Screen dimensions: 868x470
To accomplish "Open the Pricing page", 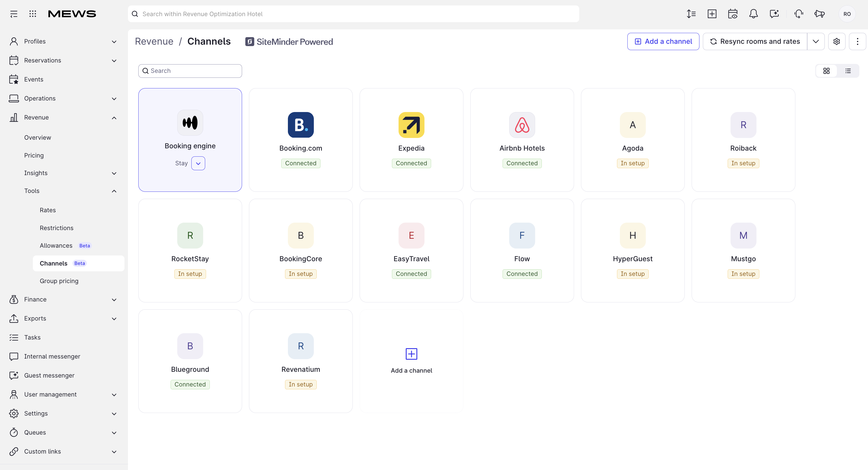I will tap(34, 155).
